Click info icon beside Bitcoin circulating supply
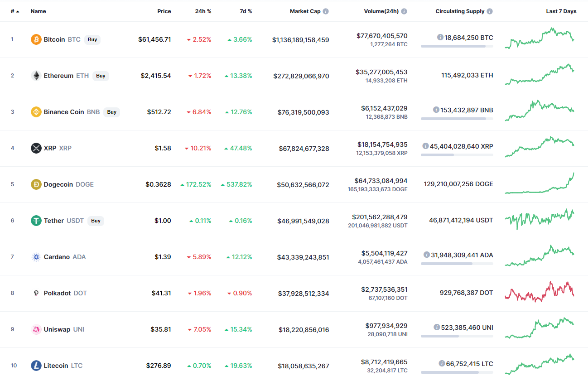The height and width of the screenshot is (376, 588). pos(440,37)
